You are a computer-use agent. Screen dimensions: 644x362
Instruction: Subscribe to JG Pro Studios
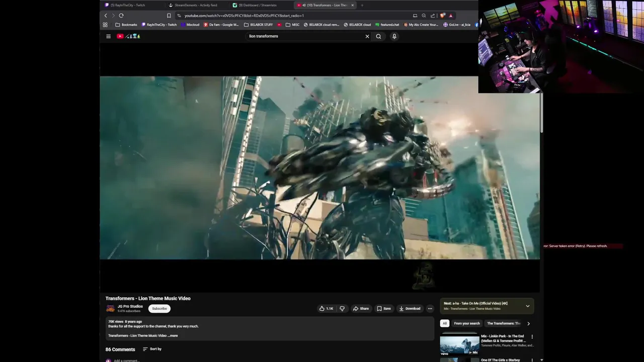[159, 309]
